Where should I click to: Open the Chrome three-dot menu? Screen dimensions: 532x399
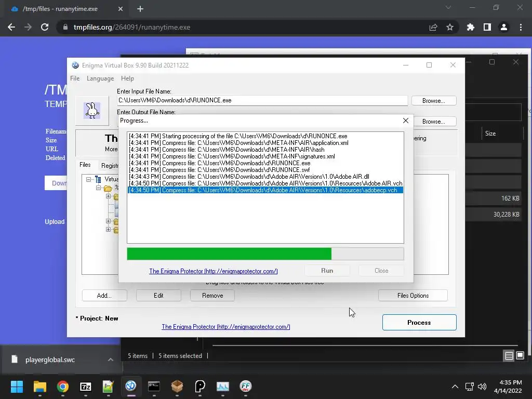pos(521,27)
